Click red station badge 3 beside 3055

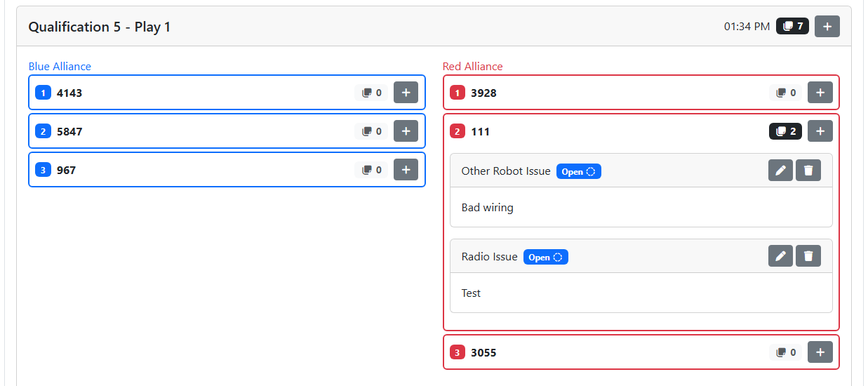coord(457,352)
